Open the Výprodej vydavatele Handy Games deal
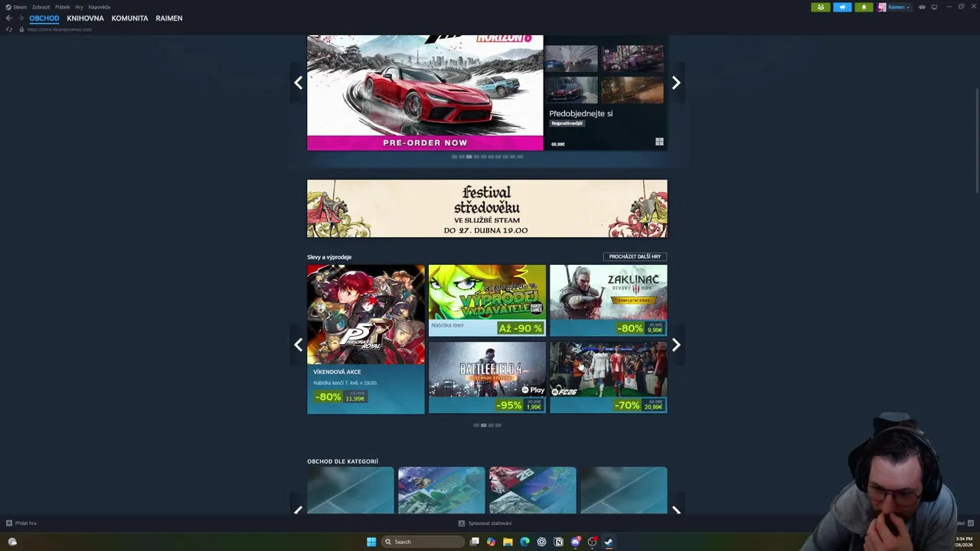The height and width of the screenshot is (551, 980). pyautogui.click(x=487, y=300)
